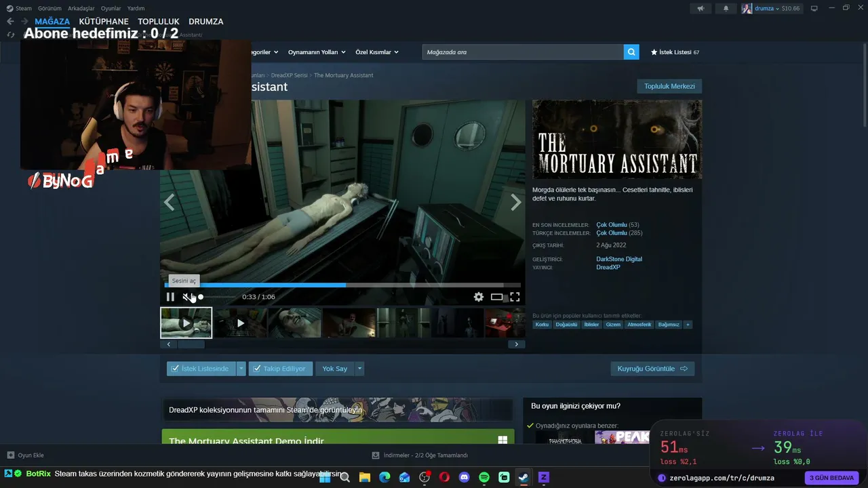Open Discord from the taskbar
Viewport: 868px width, 488px height.
coord(465,477)
